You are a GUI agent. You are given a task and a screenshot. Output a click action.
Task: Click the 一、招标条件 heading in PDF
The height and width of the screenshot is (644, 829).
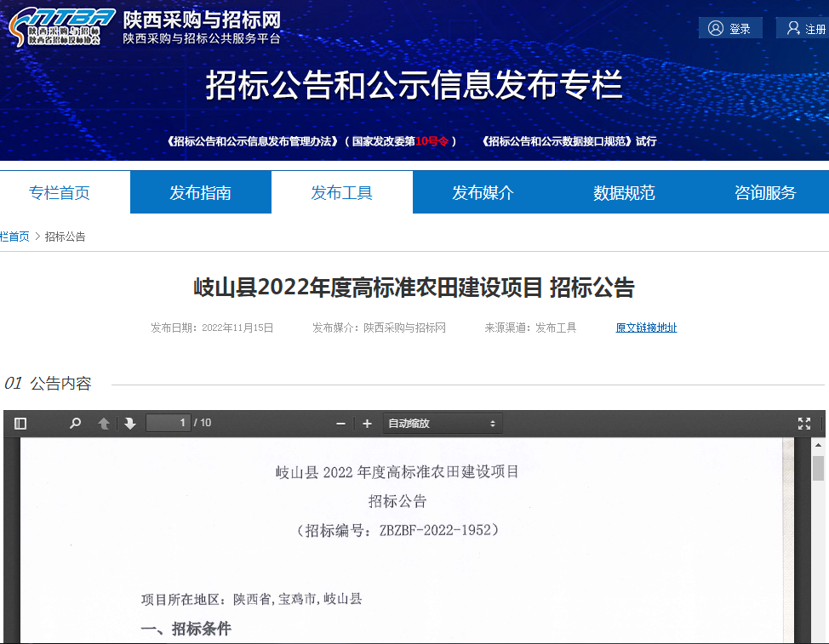[186, 629]
